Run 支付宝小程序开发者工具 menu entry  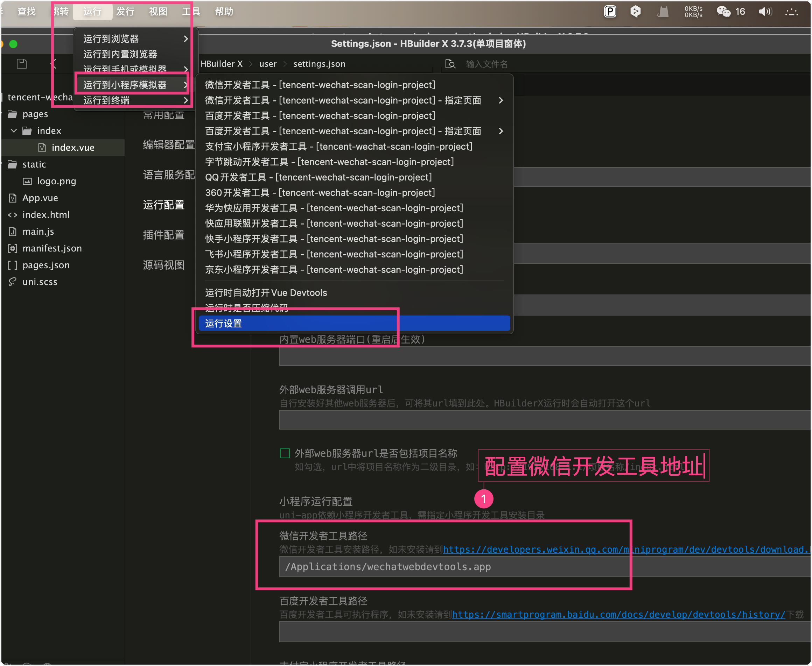pyautogui.click(x=354, y=147)
